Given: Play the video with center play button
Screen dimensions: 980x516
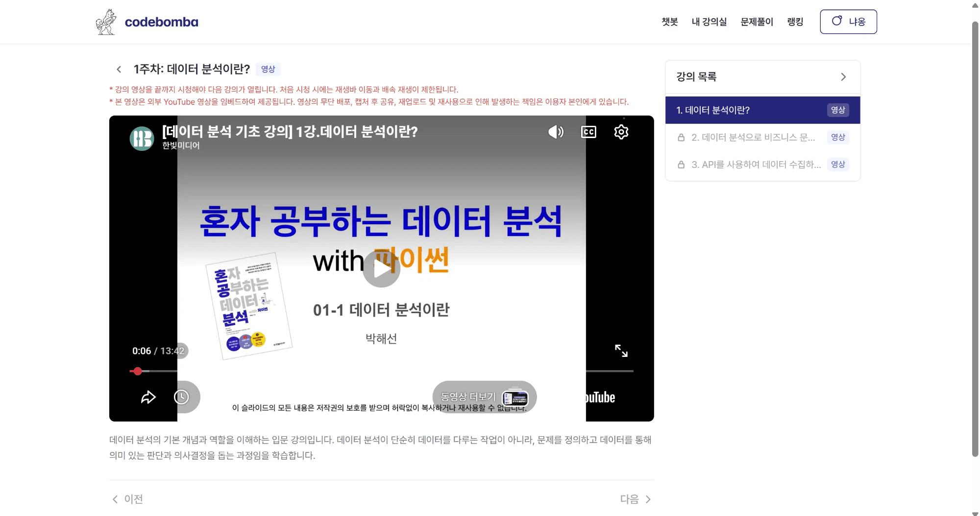Looking at the screenshot, I should (382, 269).
